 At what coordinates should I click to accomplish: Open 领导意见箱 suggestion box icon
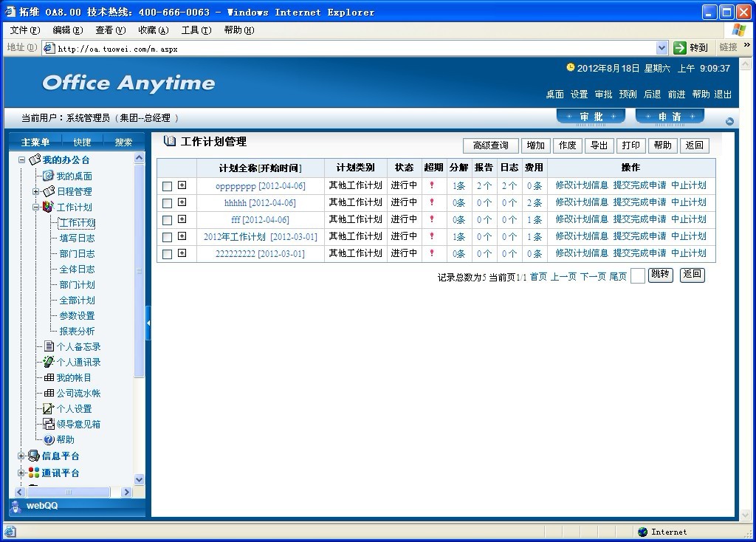click(x=49, y=424)
